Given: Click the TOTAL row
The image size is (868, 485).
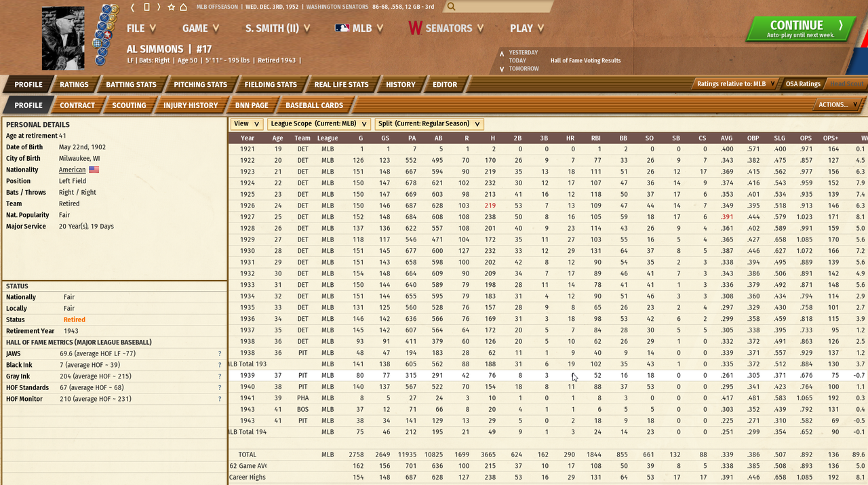Looking at the screenshot, I should click(548, 454).
